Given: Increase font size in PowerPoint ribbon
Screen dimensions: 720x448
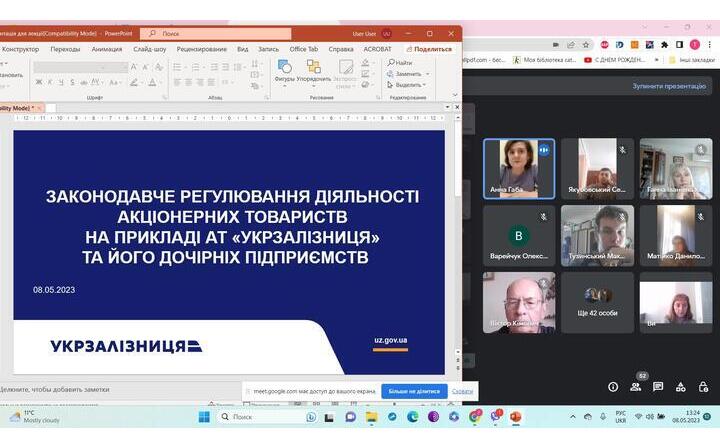Looking at the screenshot, I should [134, 67].
